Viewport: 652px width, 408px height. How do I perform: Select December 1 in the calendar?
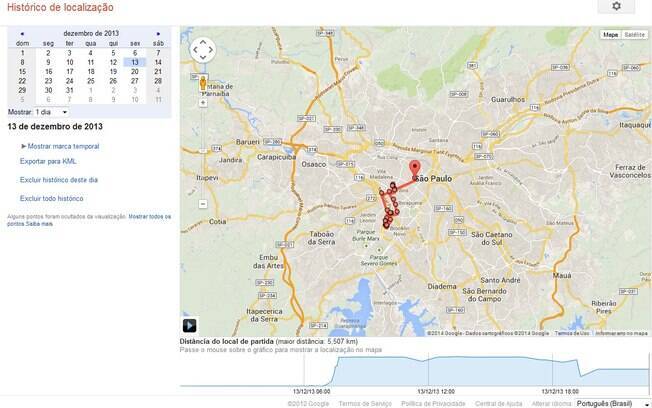(22, 53)
